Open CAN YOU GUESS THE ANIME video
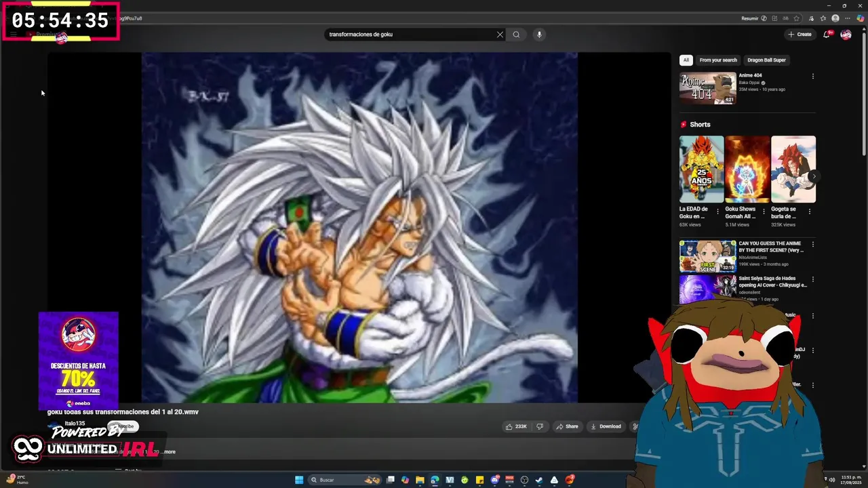 tap(707, 256)
